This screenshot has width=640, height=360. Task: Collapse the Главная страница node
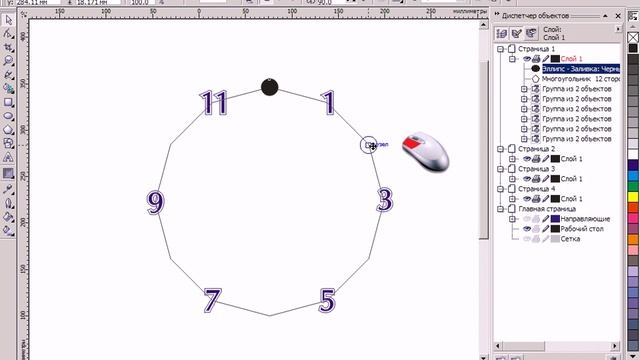click(500, 209)
